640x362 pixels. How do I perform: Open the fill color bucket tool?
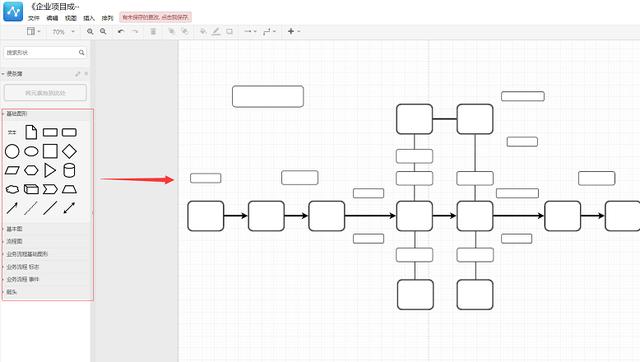[x=203, y=31]
